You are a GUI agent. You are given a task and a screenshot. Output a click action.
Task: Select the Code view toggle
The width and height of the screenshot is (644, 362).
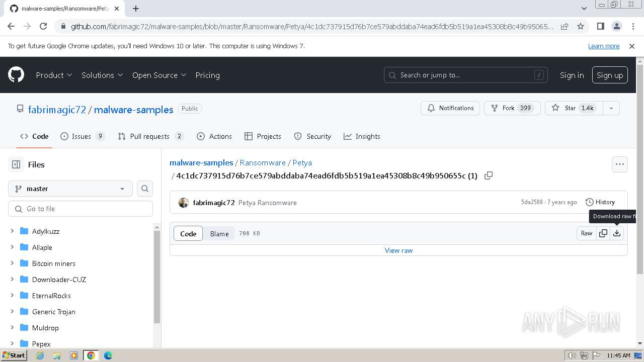[x=188, y=234]
